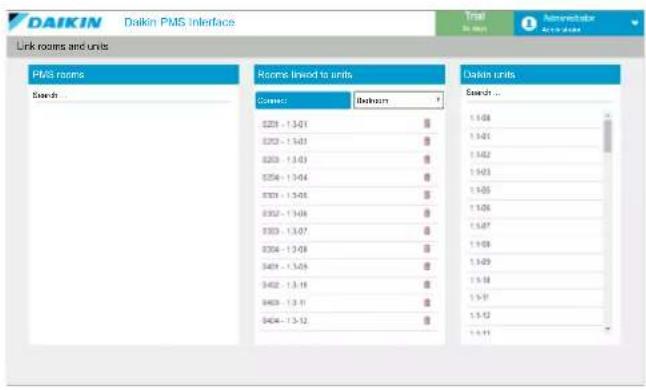
Task: Delete the 0403 room link
Action: 427,303
